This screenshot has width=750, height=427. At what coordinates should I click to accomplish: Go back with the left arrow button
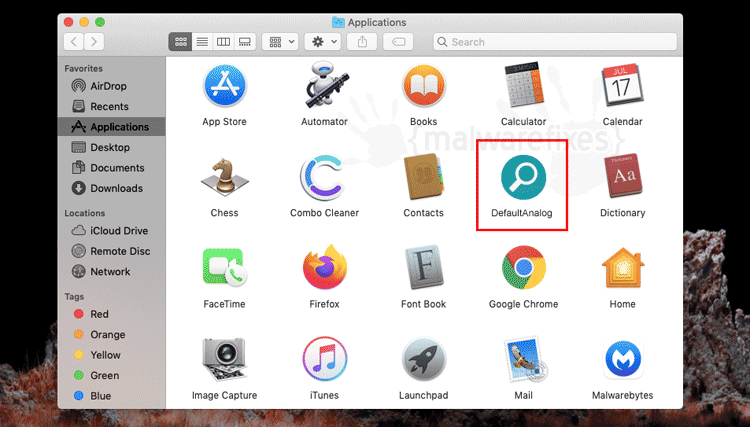coord(74,42)
